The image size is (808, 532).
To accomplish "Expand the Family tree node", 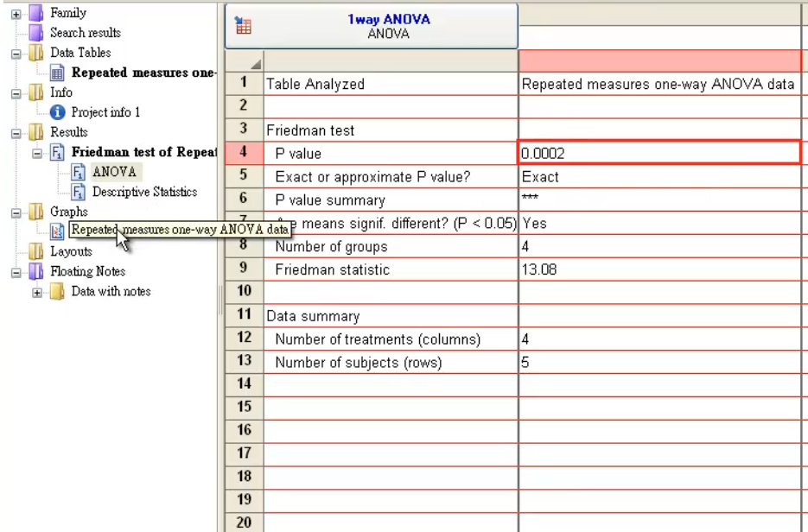I will (16, 14).
